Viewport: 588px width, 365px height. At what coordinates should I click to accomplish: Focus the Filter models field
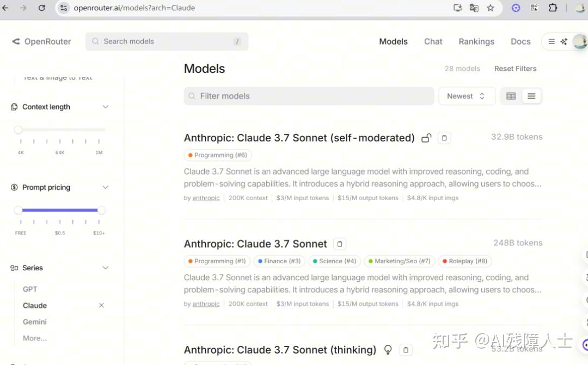tap(309, 96)
